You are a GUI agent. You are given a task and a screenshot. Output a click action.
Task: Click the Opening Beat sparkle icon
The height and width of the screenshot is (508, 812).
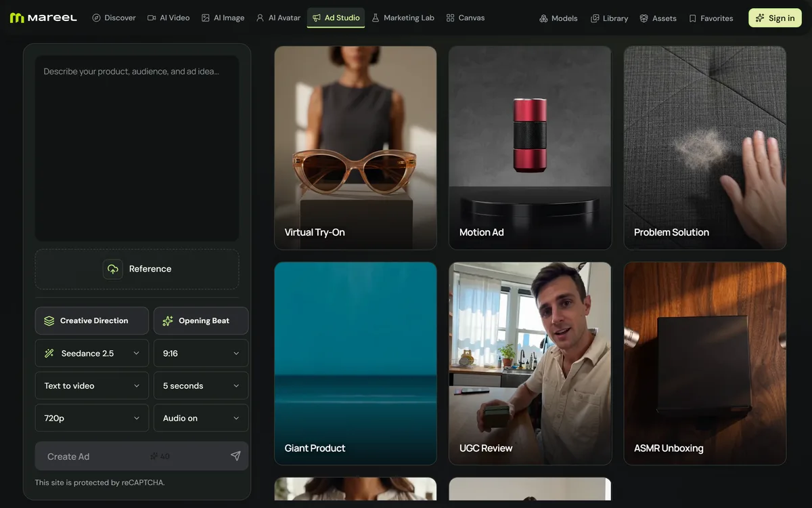[x=168, y=321]
